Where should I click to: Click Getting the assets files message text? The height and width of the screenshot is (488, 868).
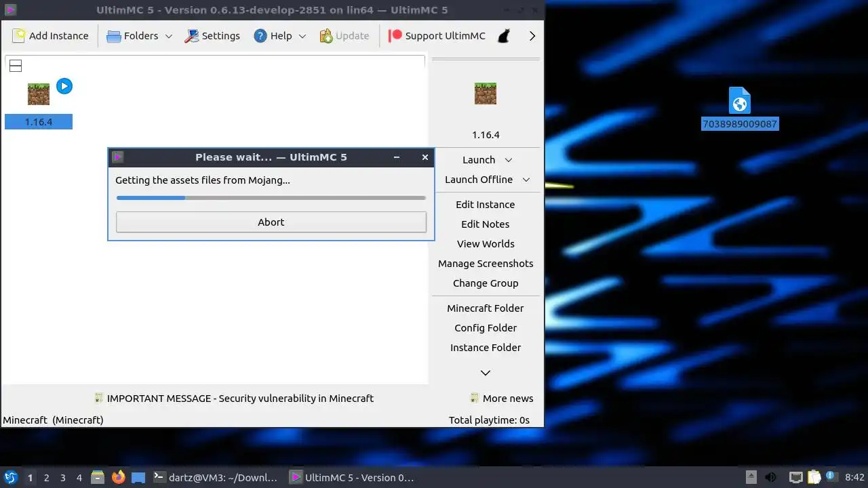click(203, 180)
